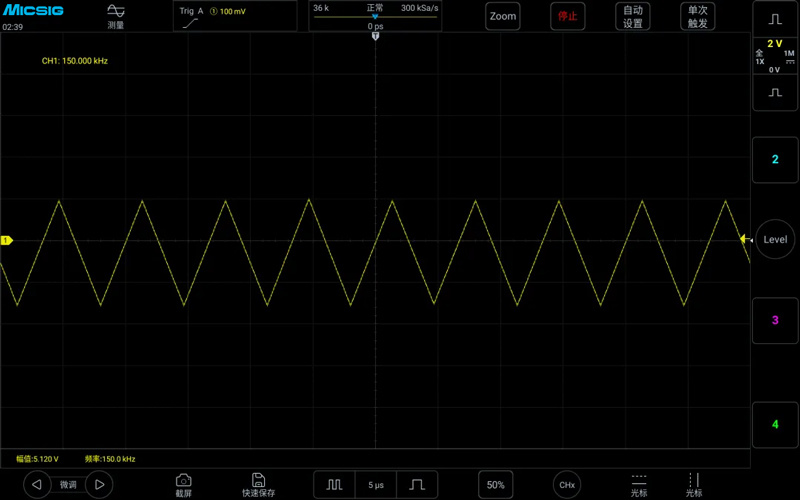800x500 pixels.
Task: Tap the trigger Level knob button
Action: 775,239
